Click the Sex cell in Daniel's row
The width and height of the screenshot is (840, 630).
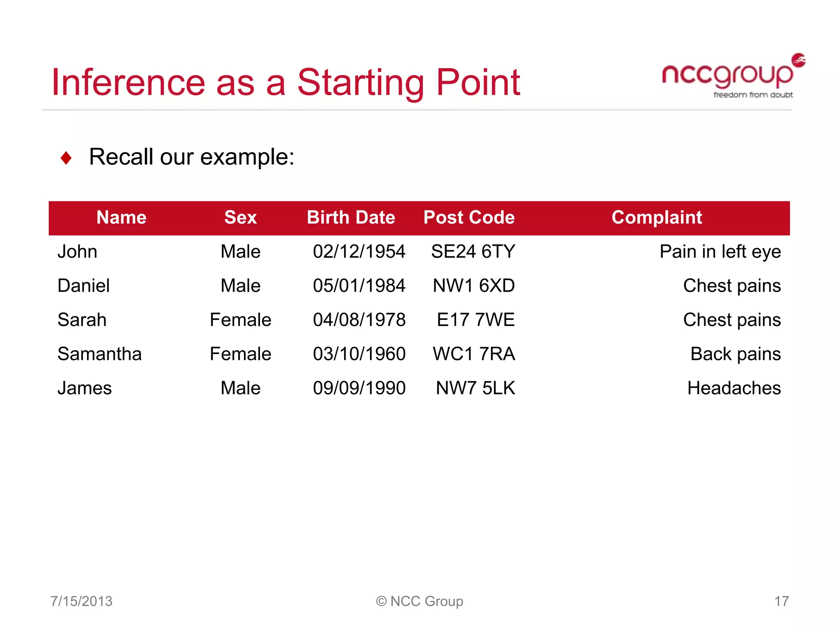pos(240,285)
